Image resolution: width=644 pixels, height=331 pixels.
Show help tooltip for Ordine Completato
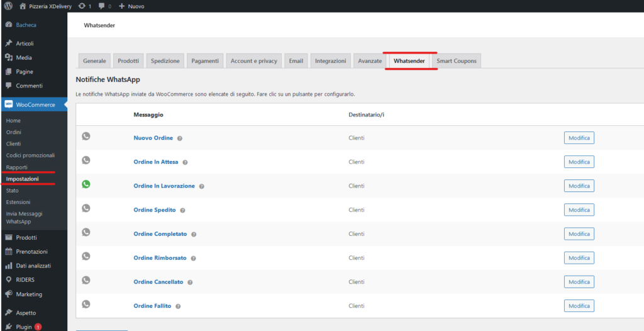click(x=194, y=234)
